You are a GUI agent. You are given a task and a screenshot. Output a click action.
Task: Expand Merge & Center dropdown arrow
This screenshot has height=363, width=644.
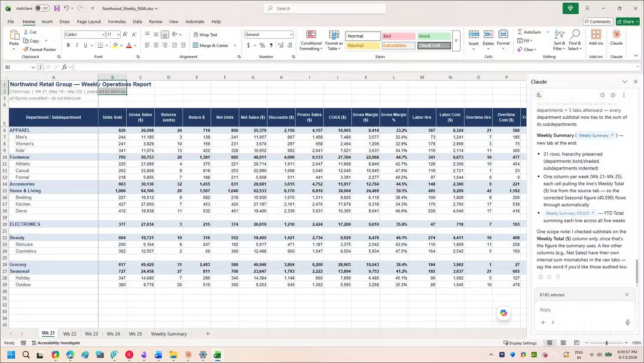(x=235, y=45)
